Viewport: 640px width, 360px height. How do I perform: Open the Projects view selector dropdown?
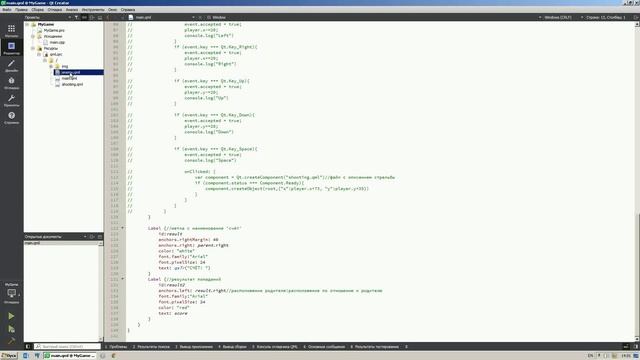47,18
